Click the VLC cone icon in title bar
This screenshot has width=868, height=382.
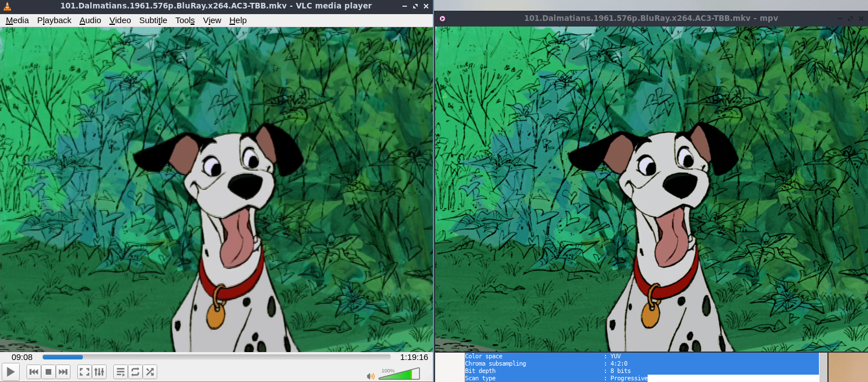7,6
